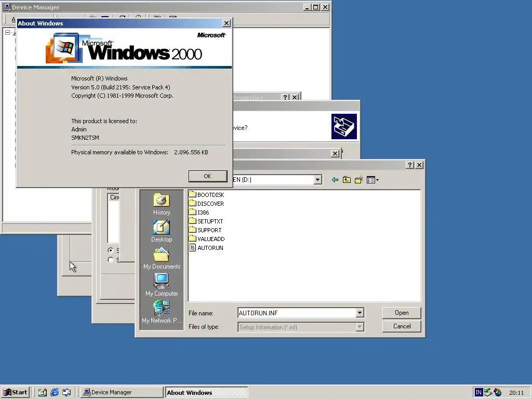Go to My Computer in places bar
532x399 pixels.
pos(162,285)
